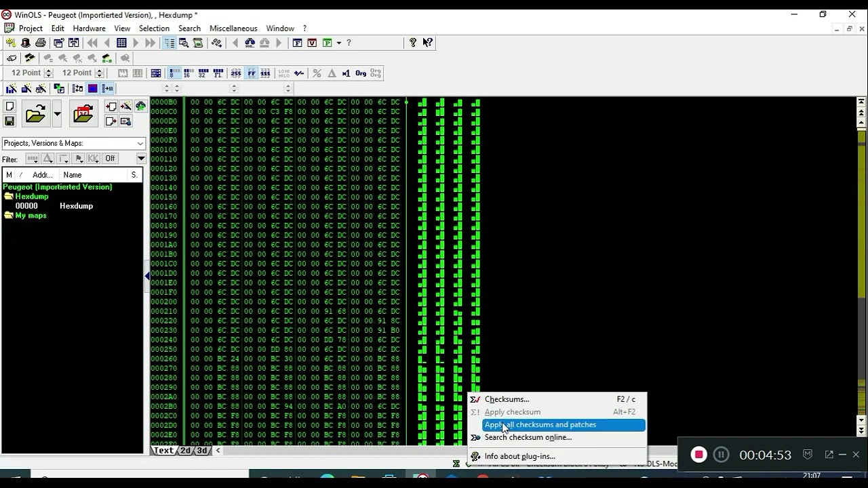Toggle the plus/minus sign icon
The image size is (868, 488).
pos(298,73)
